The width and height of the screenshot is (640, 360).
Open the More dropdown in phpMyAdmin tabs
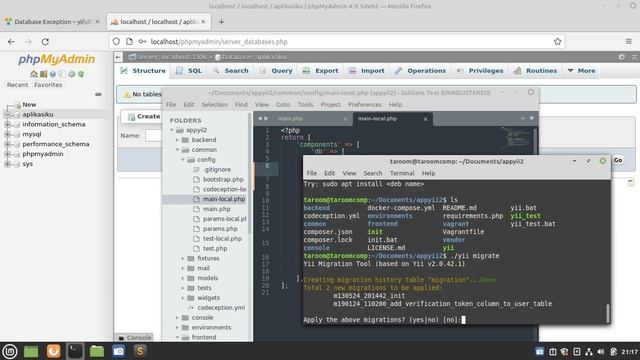(x=582, y=71)
